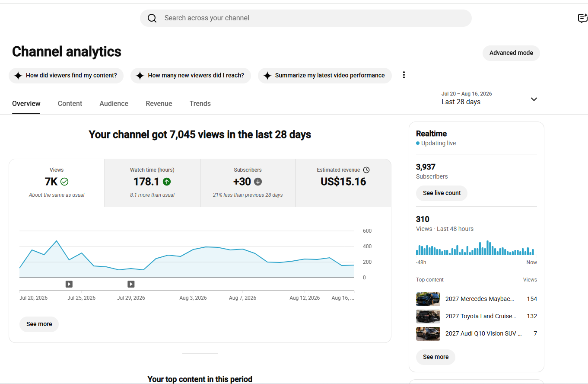This screenshot has height=384, width=588.
Task: Click the video marker near Jul 29
Action: pos(131,284)
